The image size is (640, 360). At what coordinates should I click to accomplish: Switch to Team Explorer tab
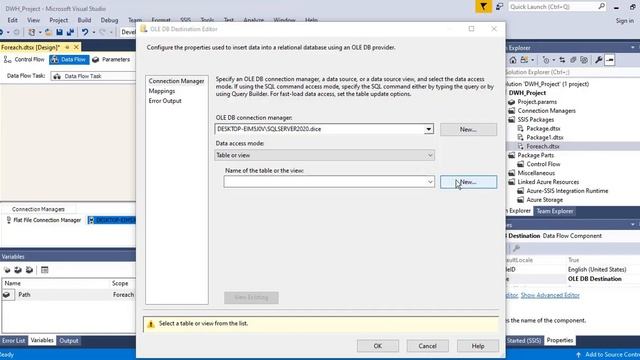(555, 211)
